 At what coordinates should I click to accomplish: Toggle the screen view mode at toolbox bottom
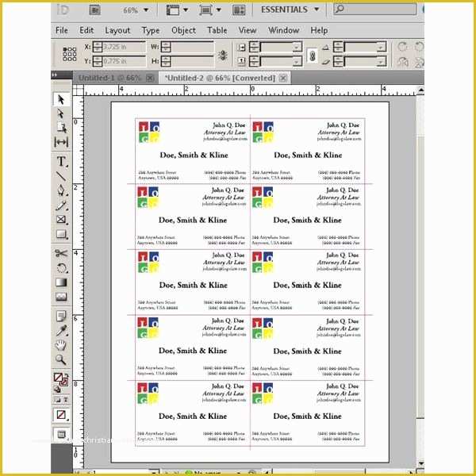[x=61, y=435]
